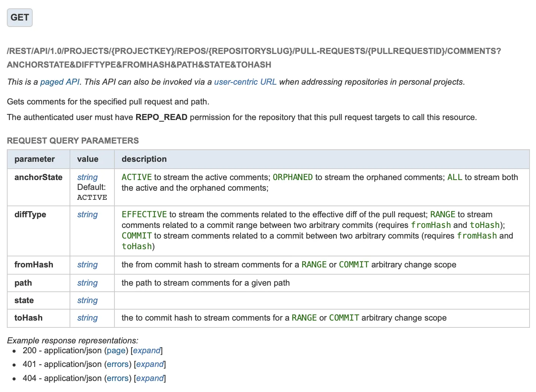Viewport: 536px width, 392px height.
Task: Click the fromHash string type link
Action: (x=87, y=265)
